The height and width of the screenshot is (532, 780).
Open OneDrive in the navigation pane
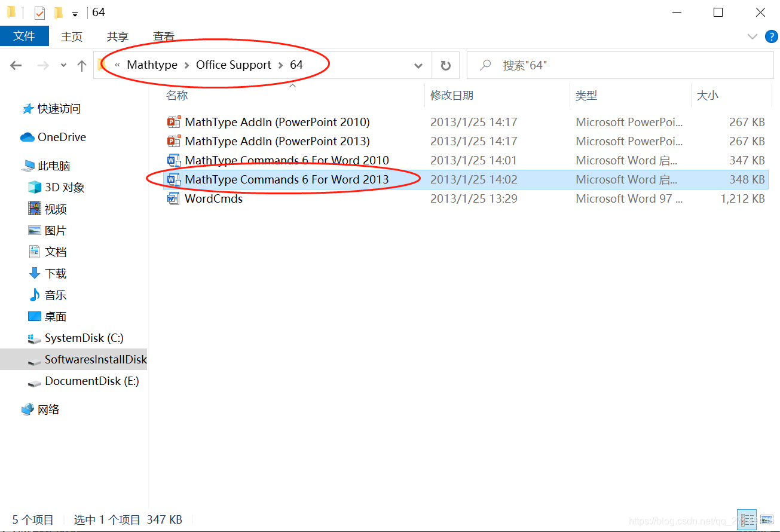pyautogui.click(x=62, y=137)
